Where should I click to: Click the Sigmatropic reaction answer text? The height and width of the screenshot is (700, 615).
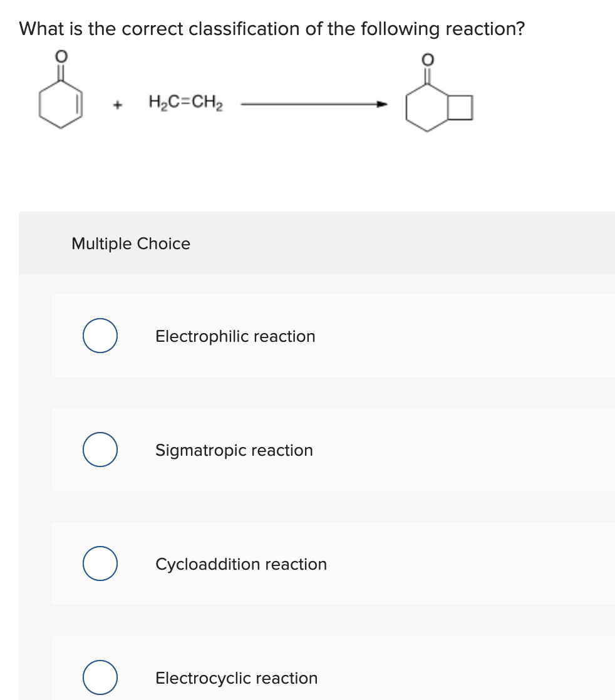(234, 450)
